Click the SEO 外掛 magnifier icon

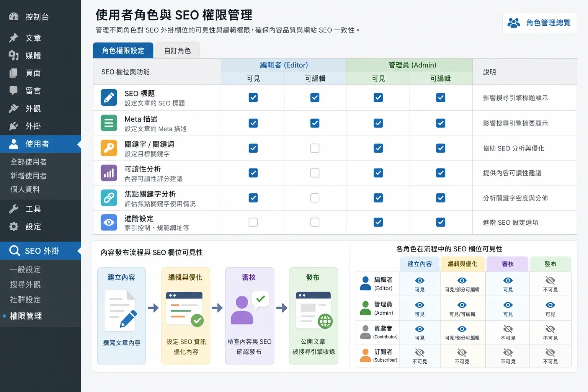point(15,251)
